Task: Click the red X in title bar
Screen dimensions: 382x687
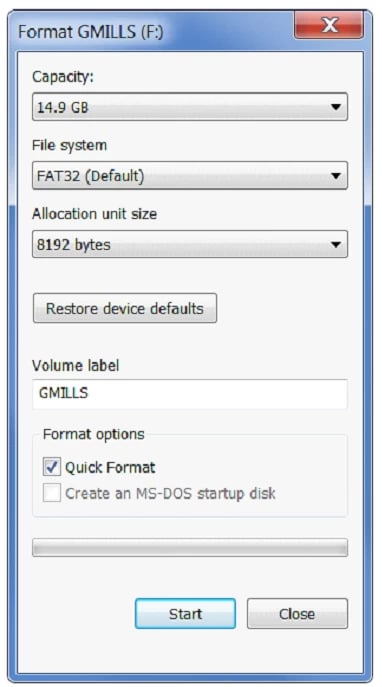Action: point(329,25)
